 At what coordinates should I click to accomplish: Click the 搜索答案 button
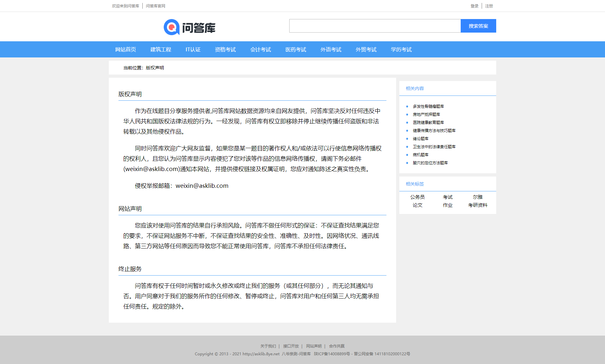478,26
